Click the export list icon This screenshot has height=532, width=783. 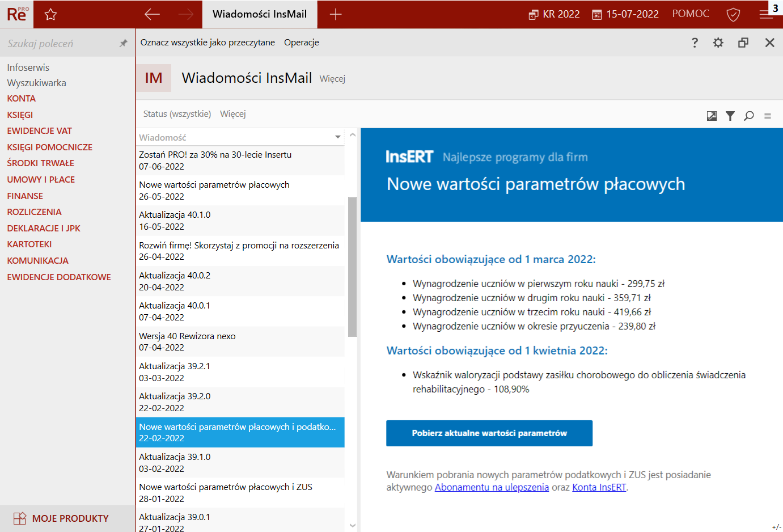[712, 116]
